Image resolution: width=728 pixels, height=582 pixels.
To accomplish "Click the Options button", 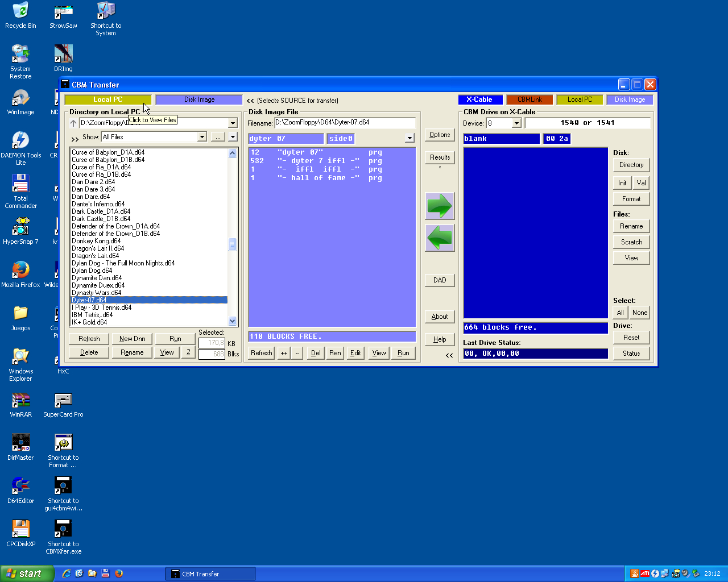I will (440, 135).
